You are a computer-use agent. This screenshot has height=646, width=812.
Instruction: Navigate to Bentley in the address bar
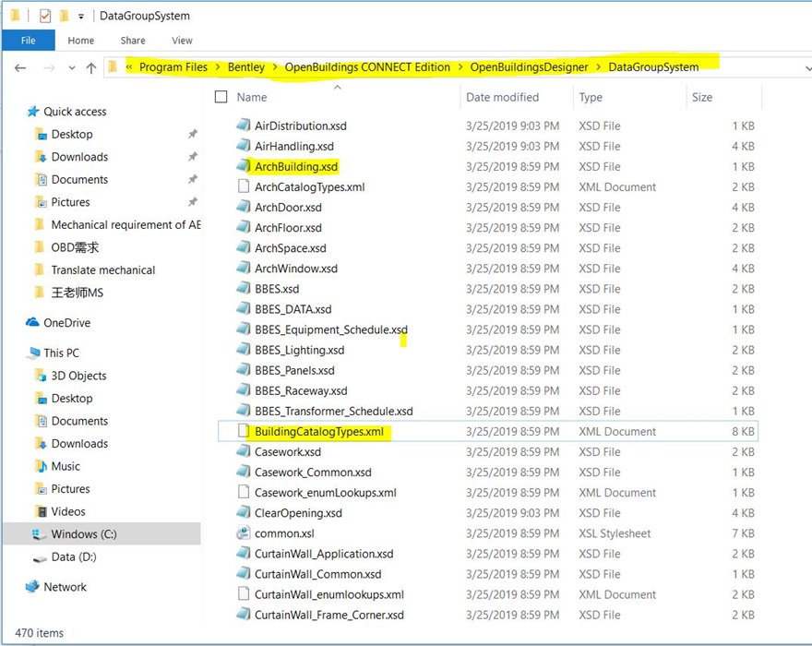point(246,66)
